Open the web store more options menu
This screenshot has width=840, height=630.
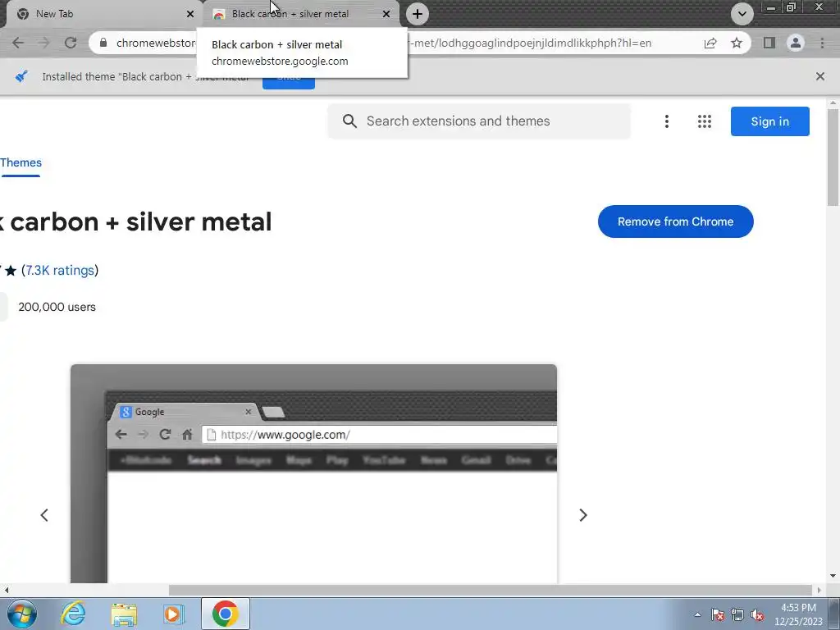point(666,121)
